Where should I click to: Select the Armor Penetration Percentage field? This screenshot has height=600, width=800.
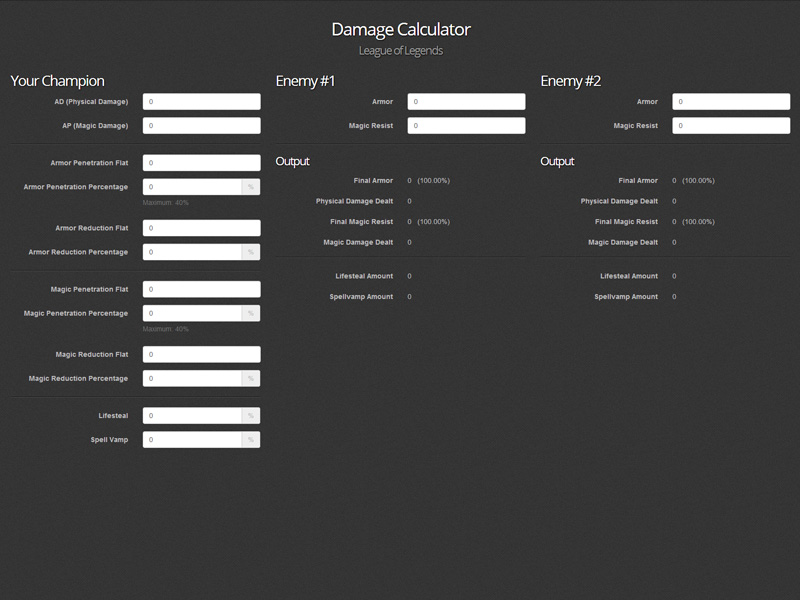[192, 187]
